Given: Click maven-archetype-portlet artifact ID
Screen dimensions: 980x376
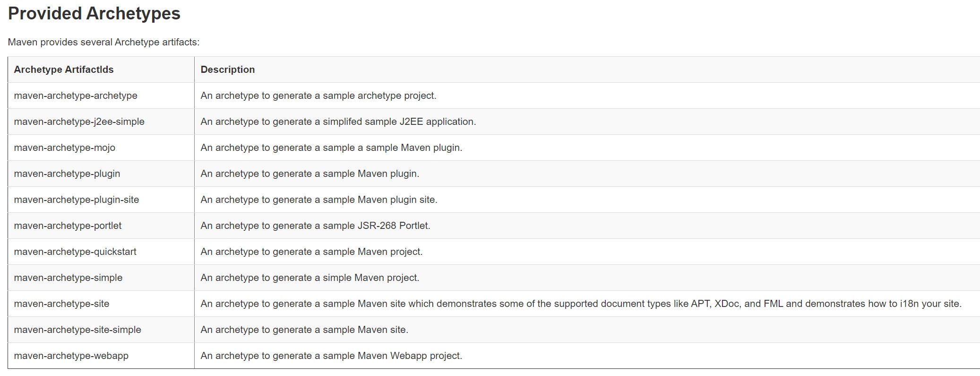Looking at the screenshot, I should click(68, 226).
